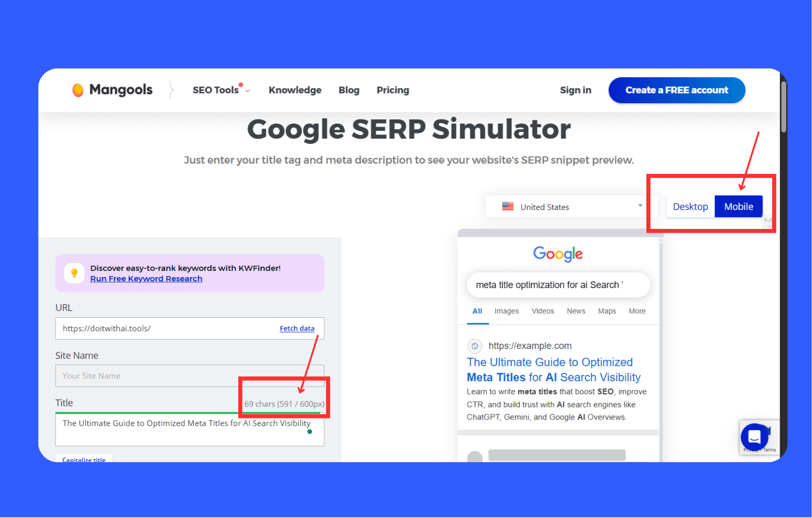Open the Knowledge menu item
This screenshot has height=518, width=812.
(x=295, y=90)
